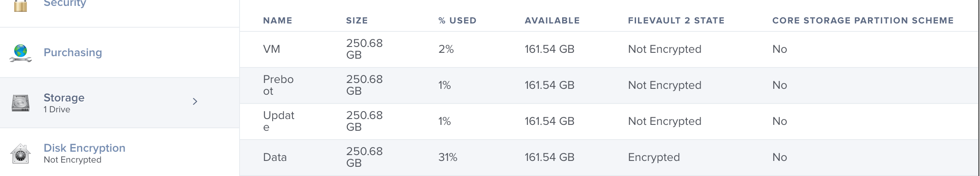
Task: Sort by the % Used column header
Action: pos(457,21)
